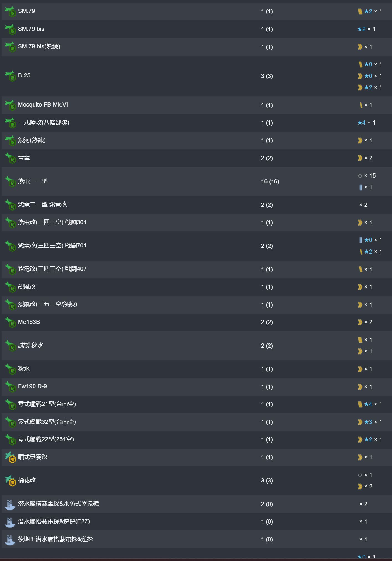Click the interceptor icon next to 雷電
The image size is (392, 561).
10,158
